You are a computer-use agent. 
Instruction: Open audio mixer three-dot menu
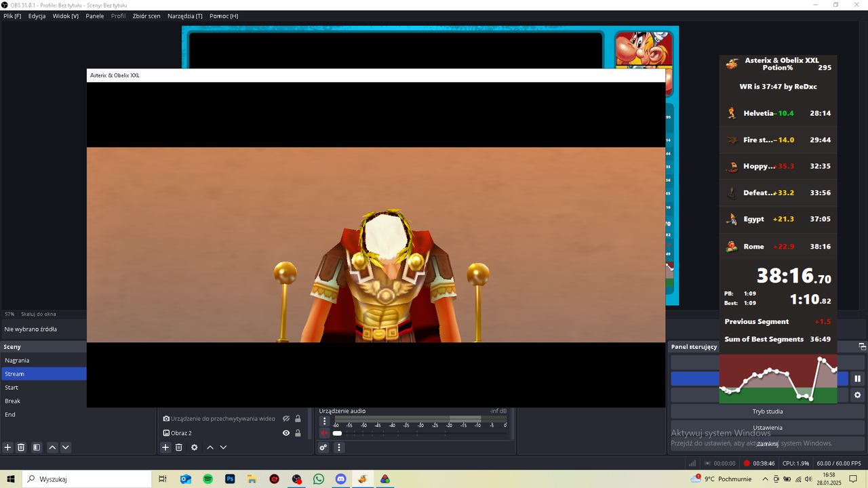339,447
